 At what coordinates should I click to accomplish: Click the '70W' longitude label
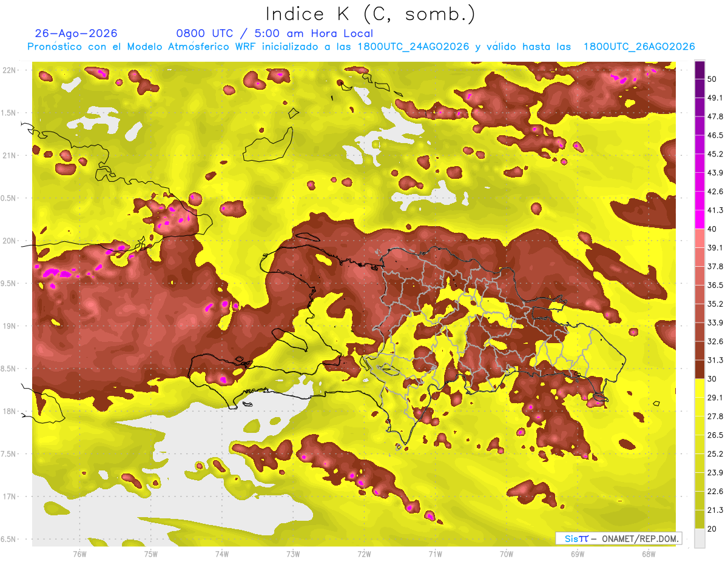(507, 554)
